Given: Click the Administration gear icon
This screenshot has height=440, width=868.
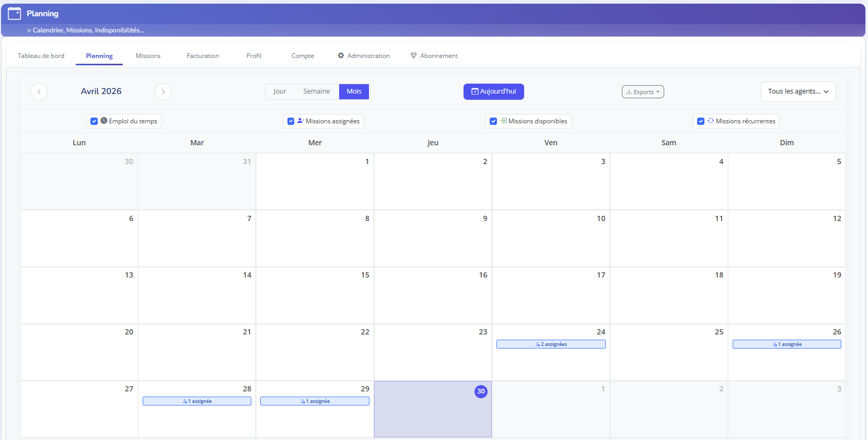Looking at the screenshot, I should (341, 55).
